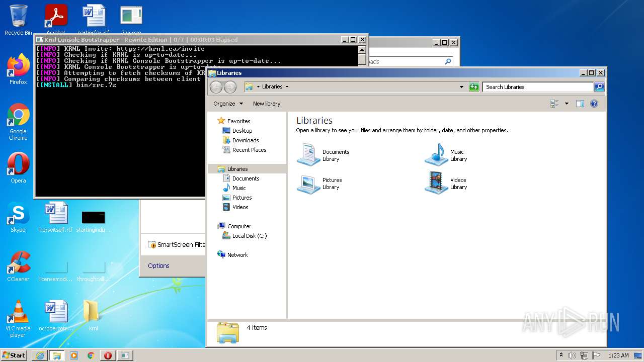Image resolution: width=644 pixels, height=362 pixels.
Task: Open the octobercom document on desktop
Action: pos(56,316)
